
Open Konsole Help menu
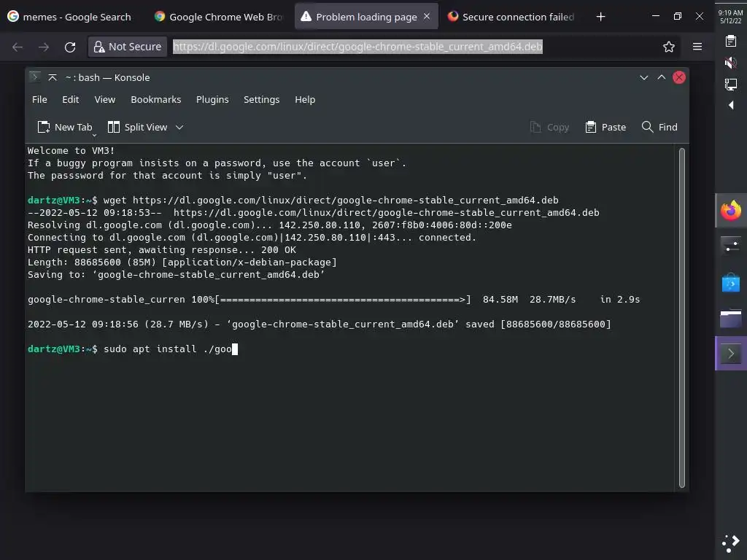(x=305, y=99)
